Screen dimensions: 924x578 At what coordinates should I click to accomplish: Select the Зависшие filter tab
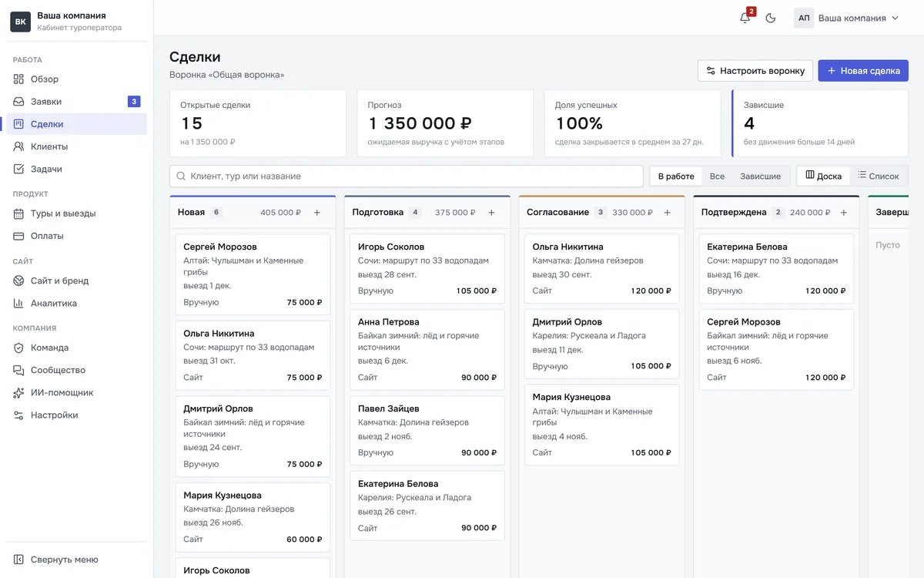click(x=760, y=176)
